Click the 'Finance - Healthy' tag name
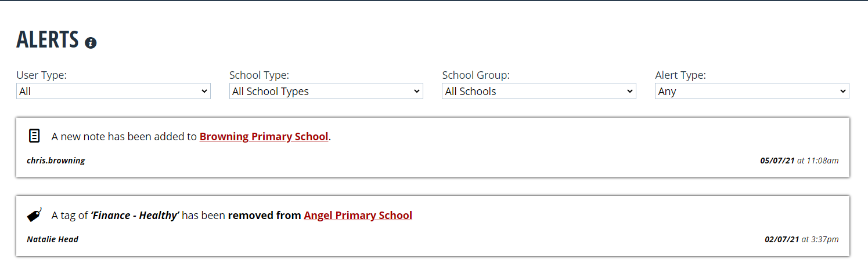The image size is (868, 266). click(135, 216)
